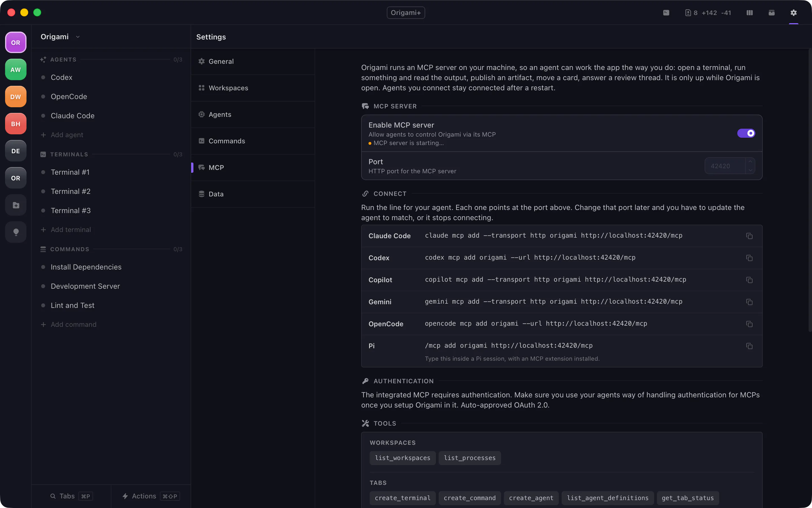Increase the port number with the up arrow
812x508 pixels.
(x=750, y=162)
